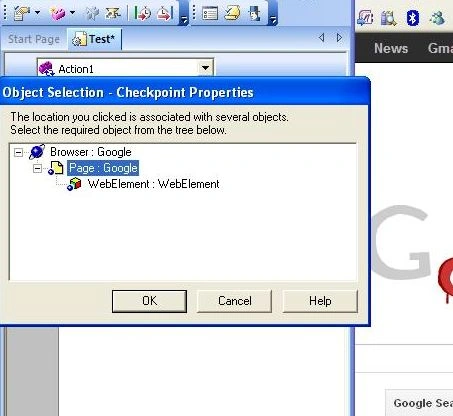Image resolution: width=453 pixels, height=416 pixels.
Task: Click the purple action block toolbar icon
Action: pos(58,13)
